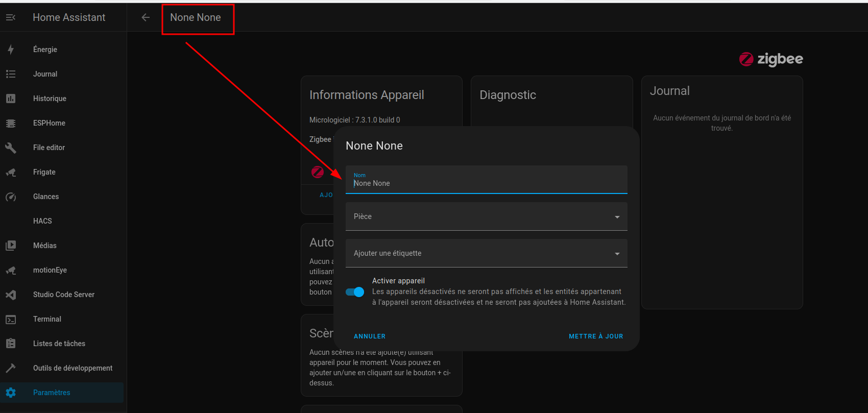868x413 pixels.
Task: Click the motionEye camera icon
Action: pos(11,270)
